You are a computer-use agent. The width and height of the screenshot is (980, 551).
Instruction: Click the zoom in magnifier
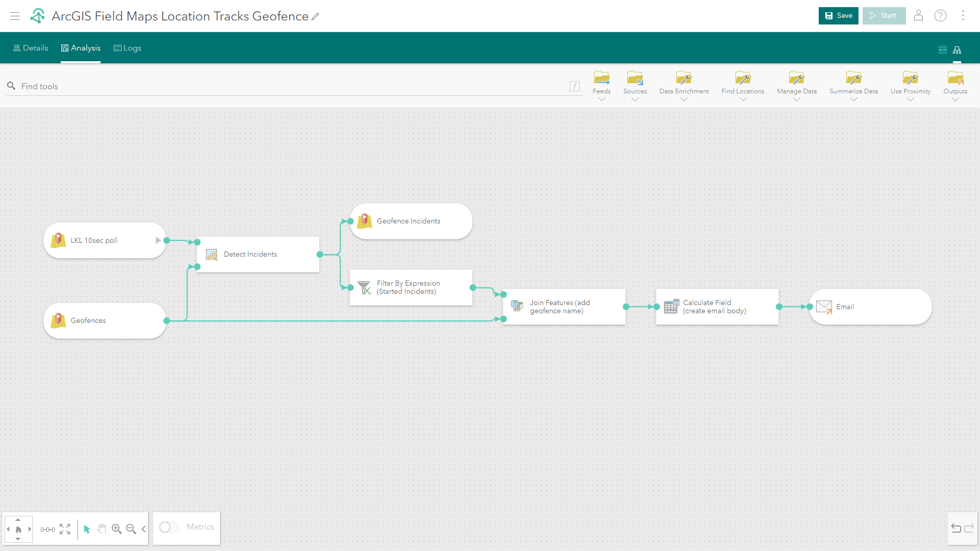tap(116, 529)
